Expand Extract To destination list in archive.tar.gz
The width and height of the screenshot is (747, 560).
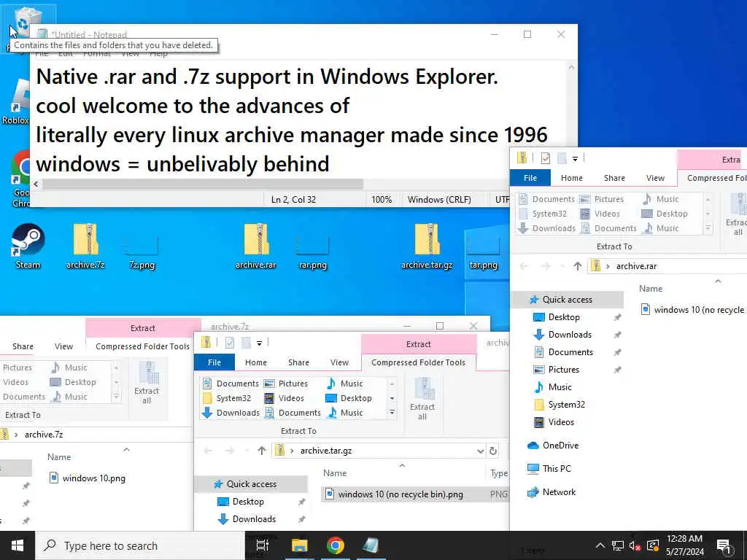392,413
